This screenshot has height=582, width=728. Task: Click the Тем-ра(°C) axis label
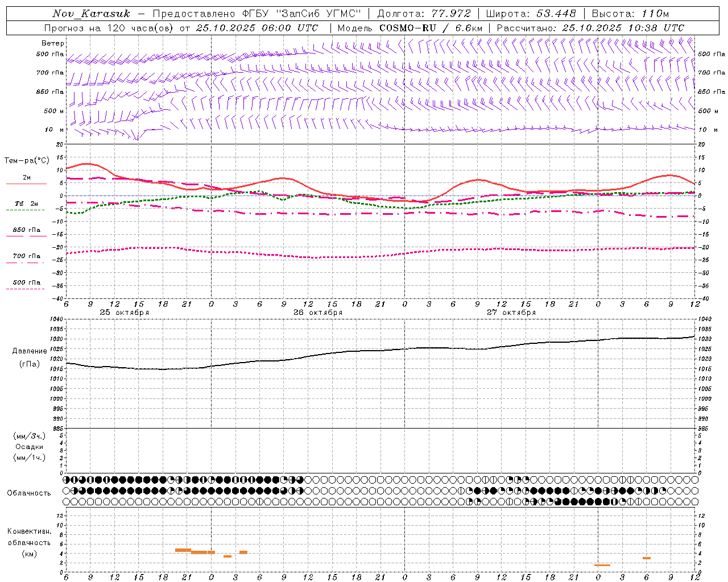click(x=27, y=161)
